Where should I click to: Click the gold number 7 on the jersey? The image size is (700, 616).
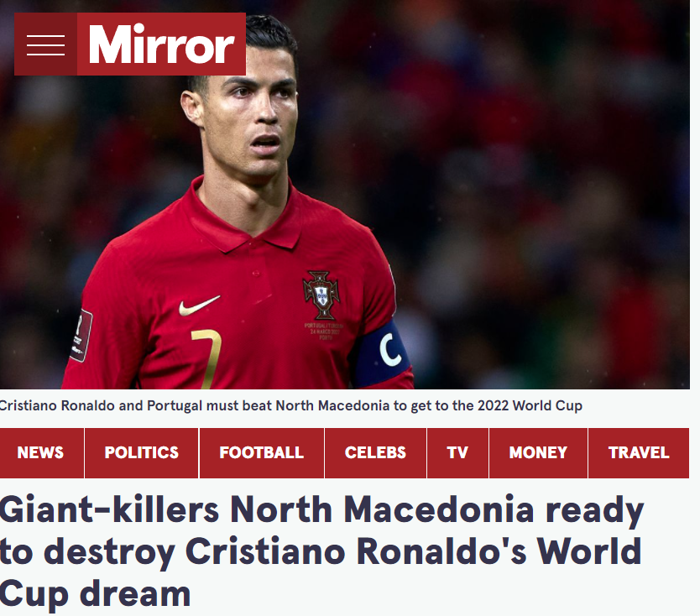click(x=208, y=359)
